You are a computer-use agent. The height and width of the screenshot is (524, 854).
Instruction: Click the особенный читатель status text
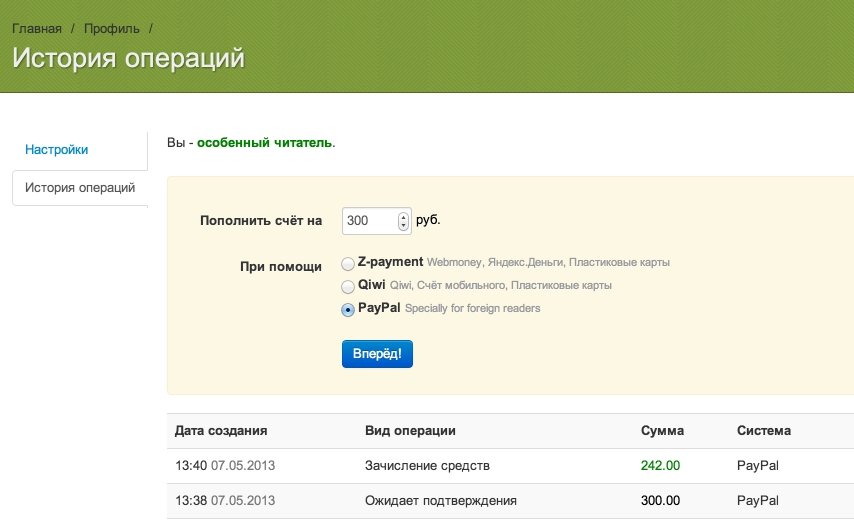pos(264,143)
